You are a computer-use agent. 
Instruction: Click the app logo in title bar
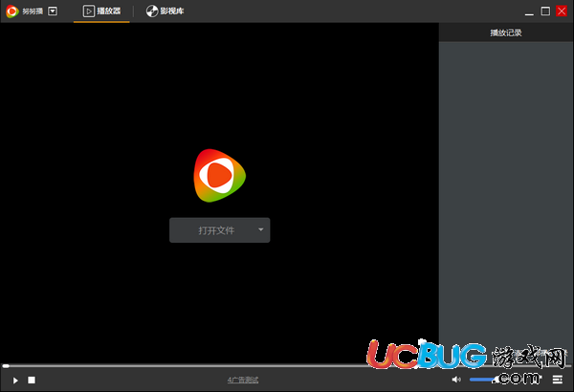12,11
